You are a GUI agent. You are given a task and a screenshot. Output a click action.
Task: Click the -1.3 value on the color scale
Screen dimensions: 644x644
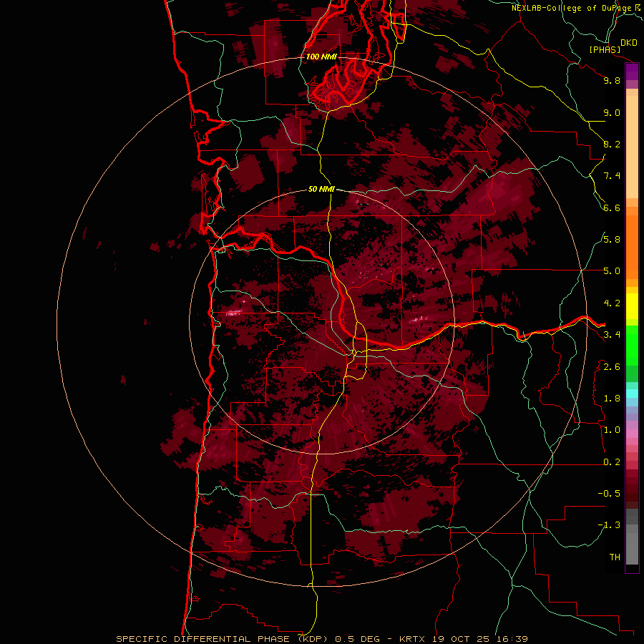pyautogui.click(x=609, y=525)
